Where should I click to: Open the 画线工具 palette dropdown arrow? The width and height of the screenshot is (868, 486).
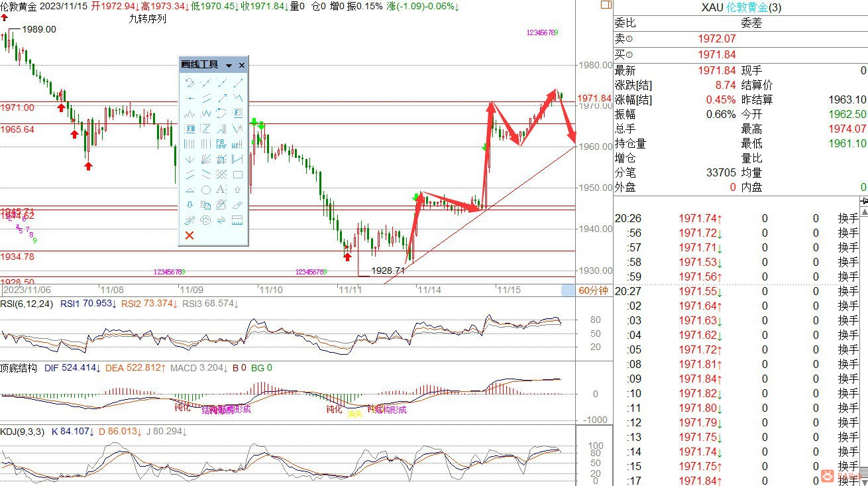click(x=229, y=66)
